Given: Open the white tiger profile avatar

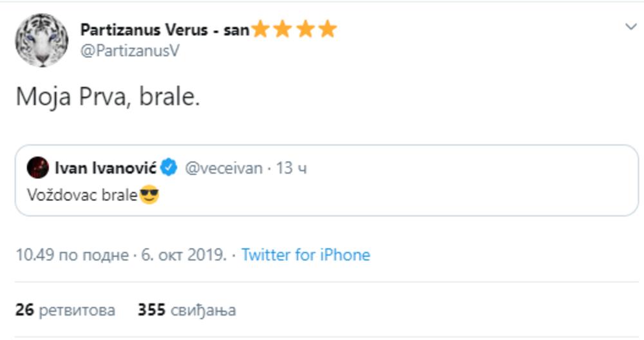Looking at the screenshot, I should coord(42,39).
